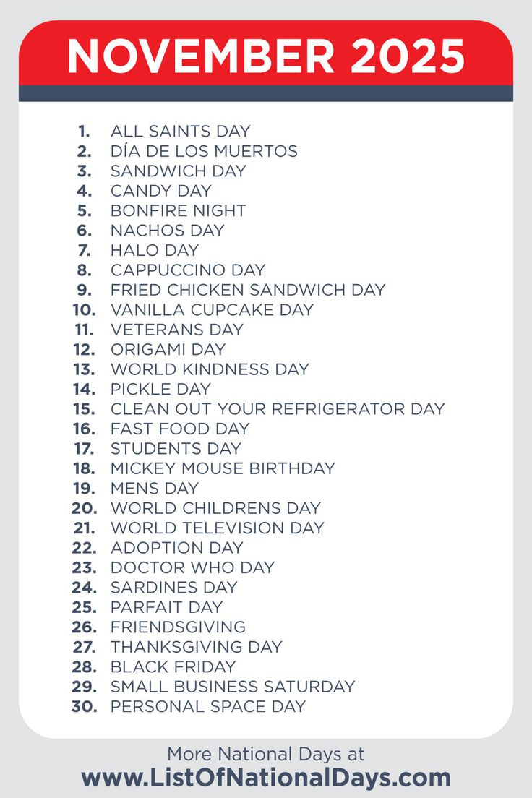
Task: Choose the World Television Day item
Action: 217,528
